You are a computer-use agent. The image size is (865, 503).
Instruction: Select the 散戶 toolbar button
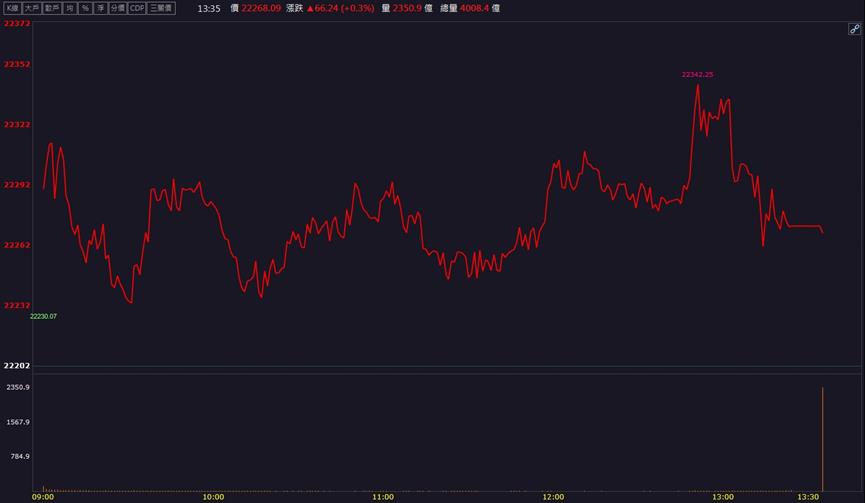click(x=52, y=8)
